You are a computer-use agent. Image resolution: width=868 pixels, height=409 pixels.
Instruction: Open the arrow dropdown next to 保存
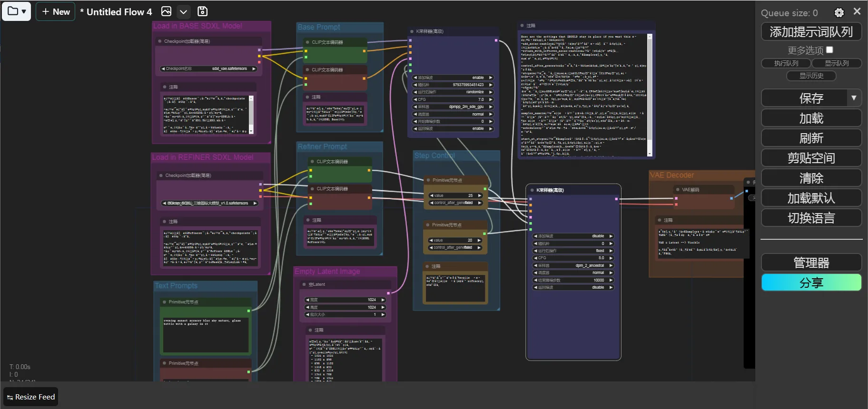click(854, 98)
